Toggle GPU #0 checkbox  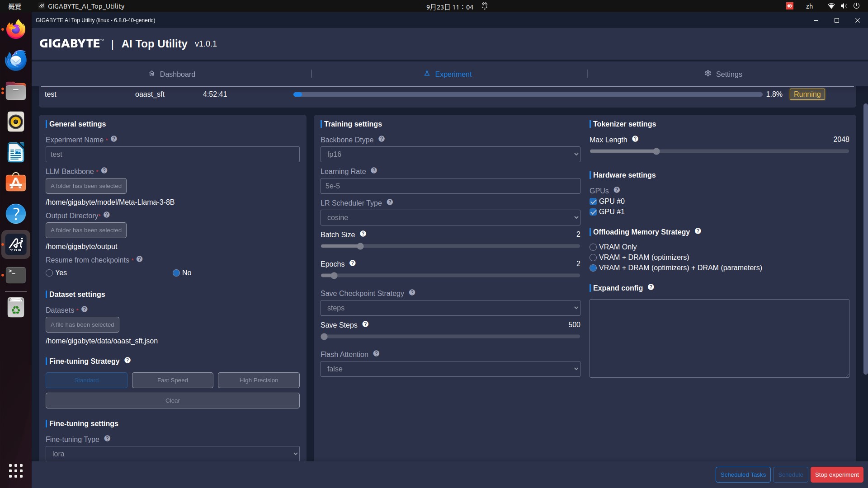pos(593,202)
